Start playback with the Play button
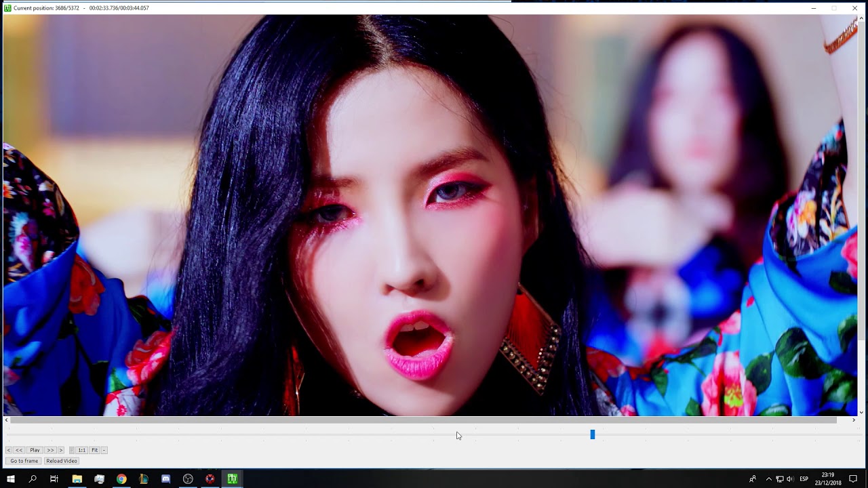The image size is (868, 488). [x=35, y=450]
